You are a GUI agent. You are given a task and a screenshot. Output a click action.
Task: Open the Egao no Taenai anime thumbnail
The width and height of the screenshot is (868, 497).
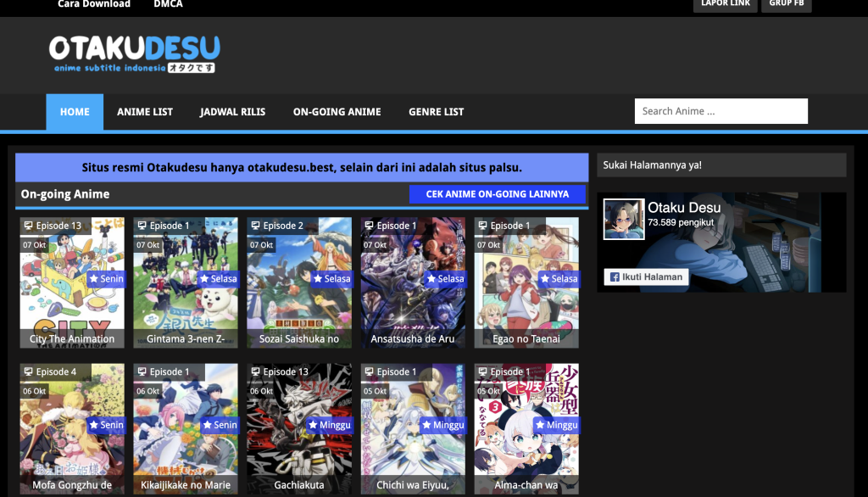[526, 284]
